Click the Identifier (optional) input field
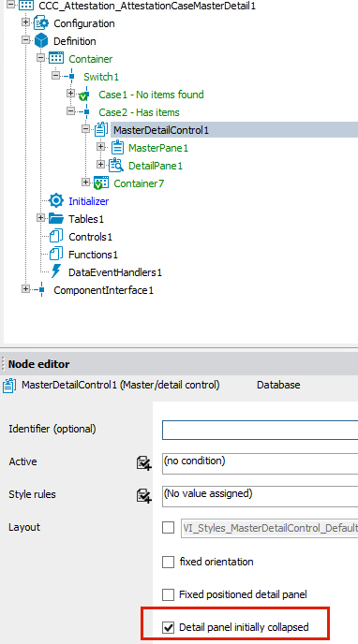Image resolution: width=358 pixels, height=644 pixels. 261,430
